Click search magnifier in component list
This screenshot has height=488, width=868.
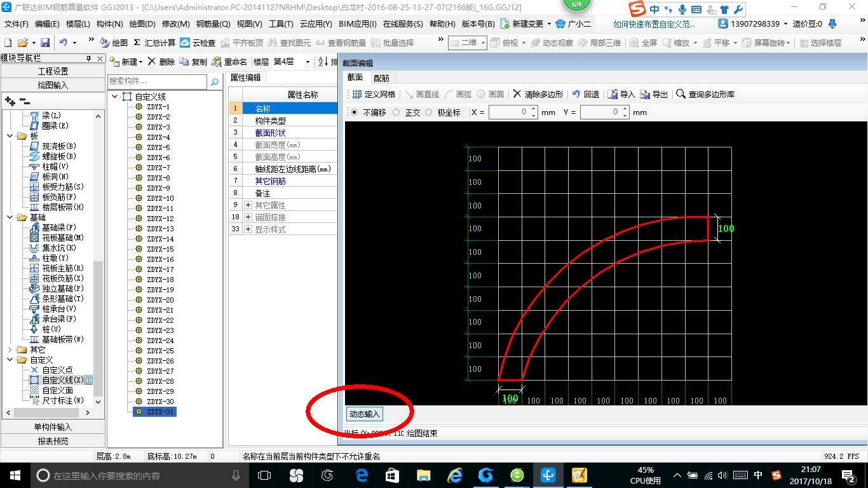point(215,81)
